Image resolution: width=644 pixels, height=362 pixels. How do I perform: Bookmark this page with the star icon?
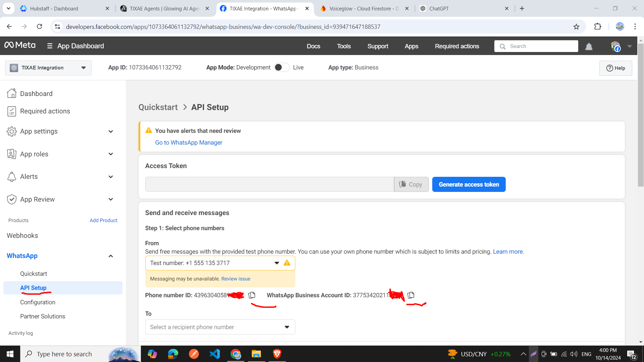[x=576, y=27]
